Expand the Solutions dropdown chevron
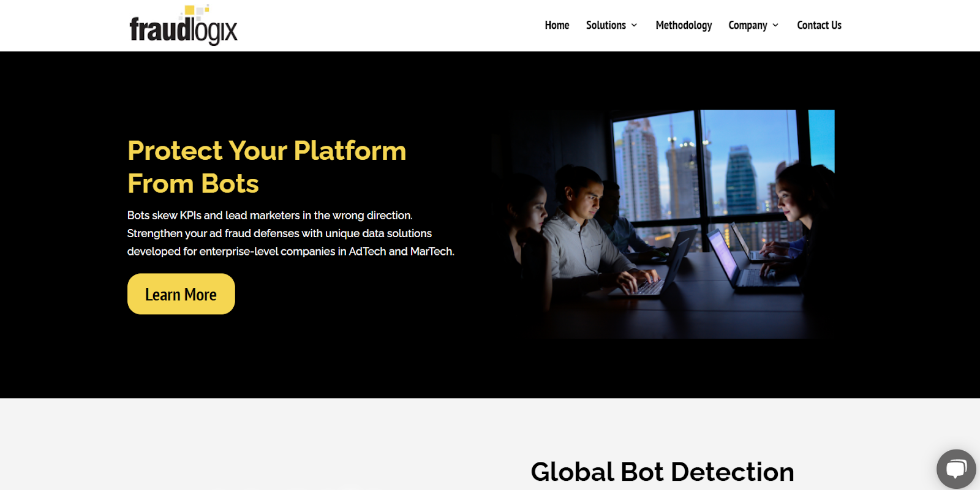The height and width of the screenshot is (490, 980). 634,25
